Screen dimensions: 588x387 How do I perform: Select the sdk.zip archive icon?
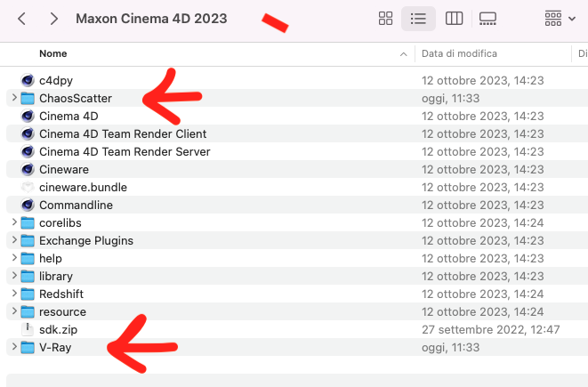click(28, 329)
